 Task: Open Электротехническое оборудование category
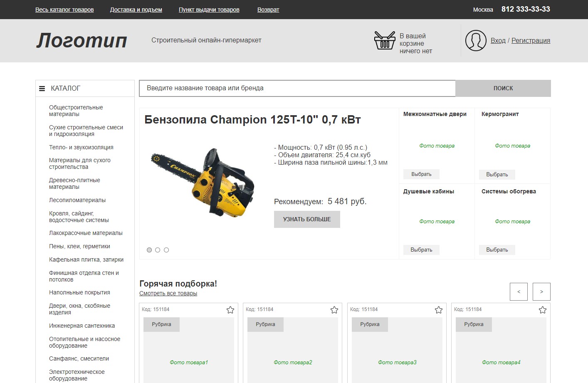(x=77, y=375)
